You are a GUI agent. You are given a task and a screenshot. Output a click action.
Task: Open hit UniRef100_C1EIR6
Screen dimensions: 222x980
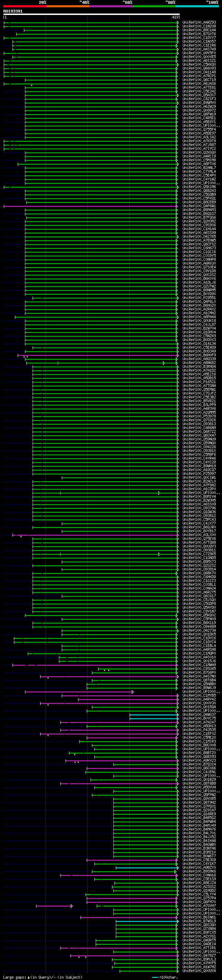tap(199, 45)
